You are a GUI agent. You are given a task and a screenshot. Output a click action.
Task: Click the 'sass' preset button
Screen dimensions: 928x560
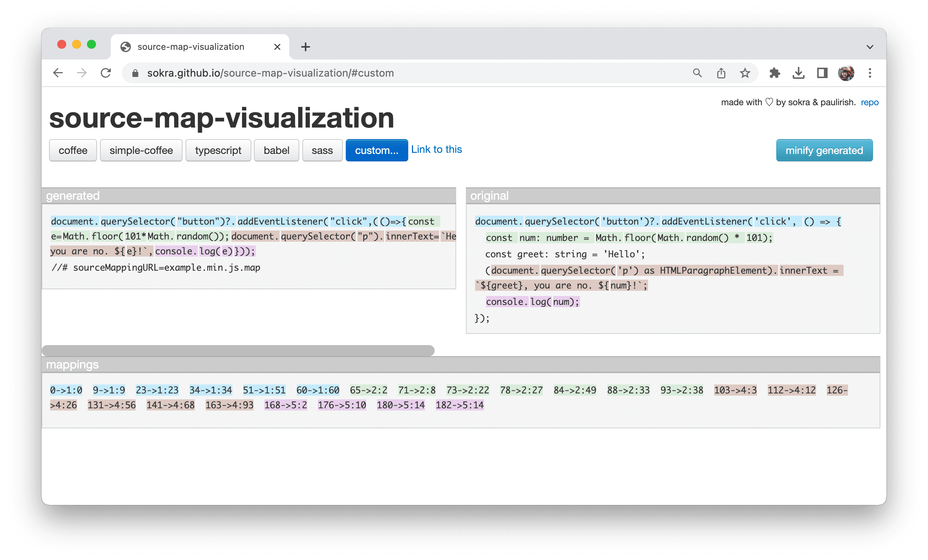(322, 151)
